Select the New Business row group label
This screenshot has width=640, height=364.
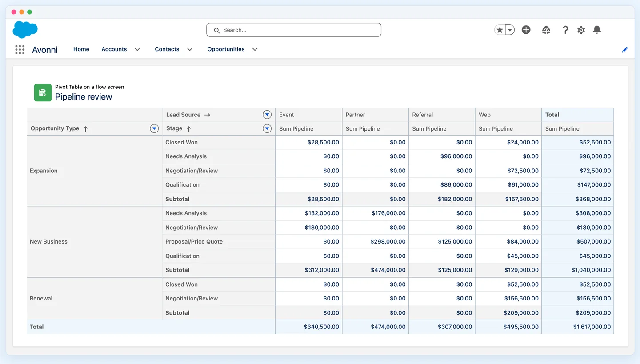tap(48, 242)
